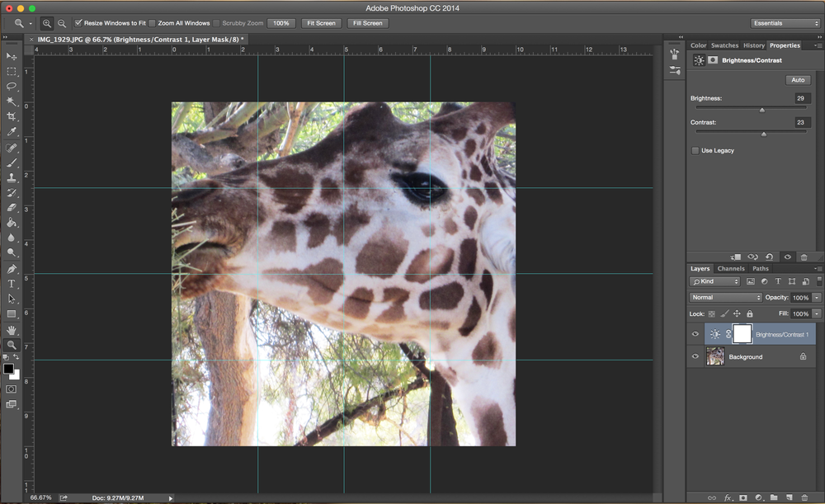825x504 pixels.
Task: Pick the Hand tool
Action: (12, 330)
